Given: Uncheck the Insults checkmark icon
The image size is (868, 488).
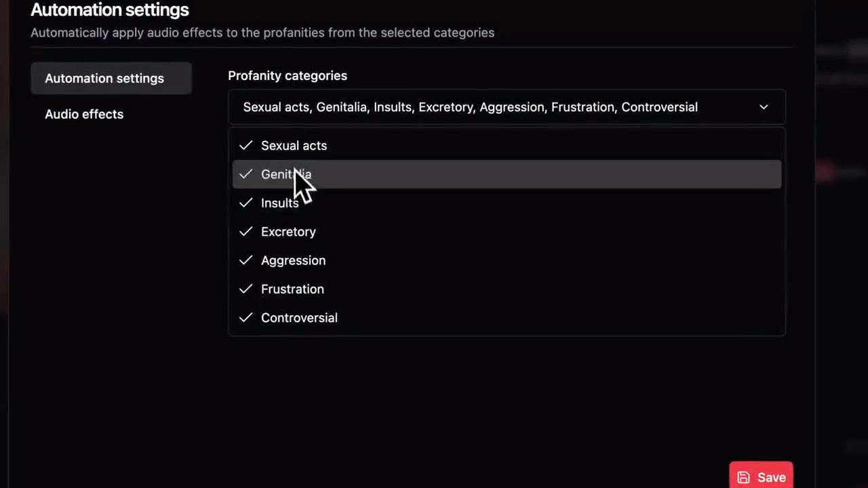Looking at the screenshot, I should [245, 203].
